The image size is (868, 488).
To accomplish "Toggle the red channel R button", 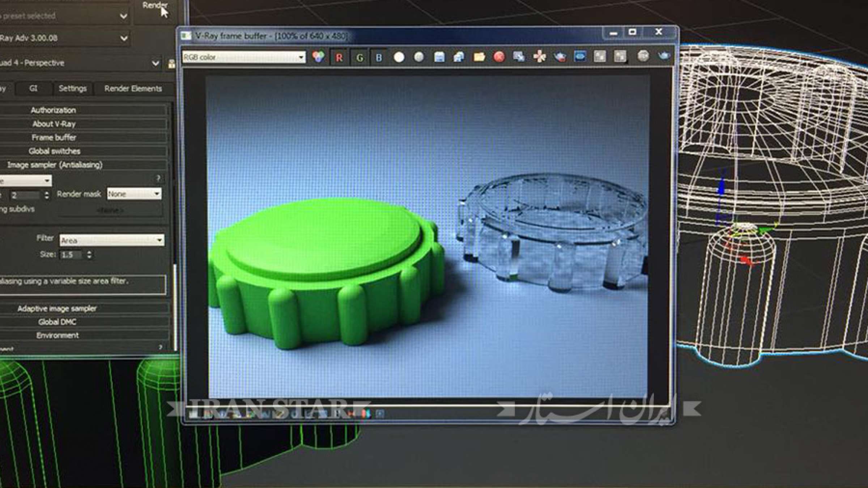I will pyautogui.click(x=339, y=57).
